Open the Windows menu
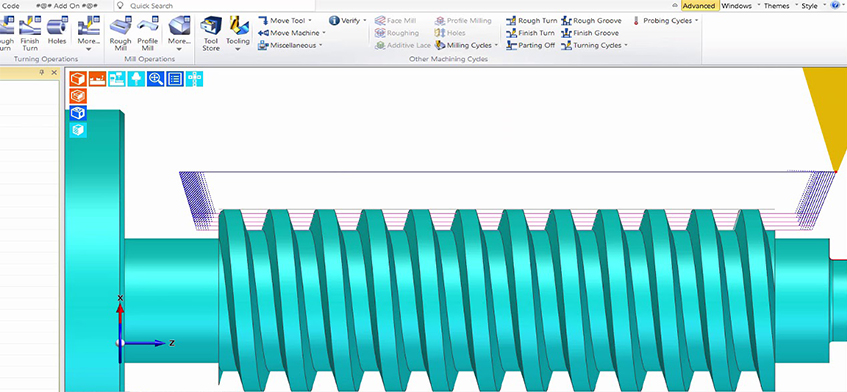 click(738, 6)
